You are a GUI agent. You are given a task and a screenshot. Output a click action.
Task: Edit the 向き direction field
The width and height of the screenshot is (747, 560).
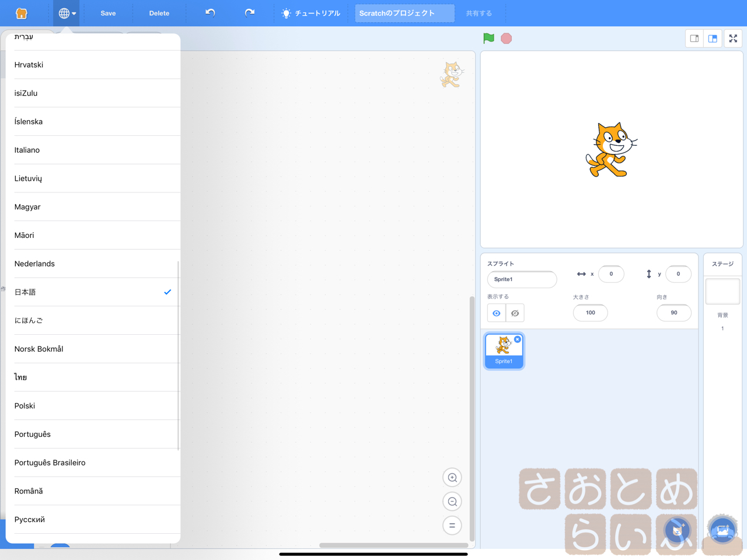click(x=674, y=313)
